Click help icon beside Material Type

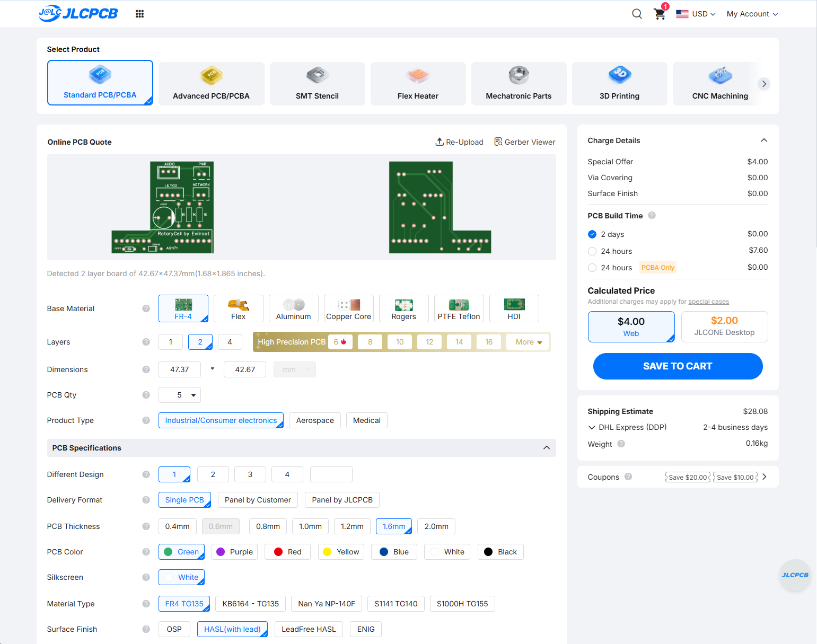point(146,604)
